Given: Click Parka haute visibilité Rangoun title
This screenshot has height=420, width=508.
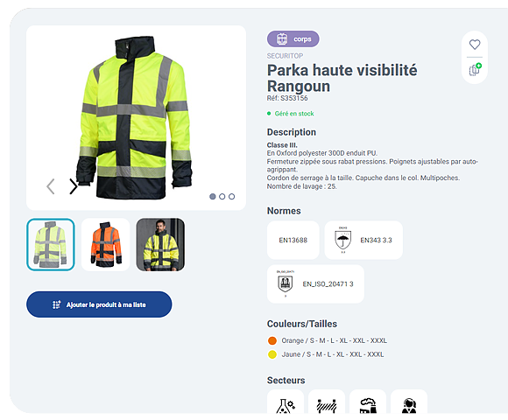Looking at the screenshot, I should pyautogui.click(x=342, y=78).
